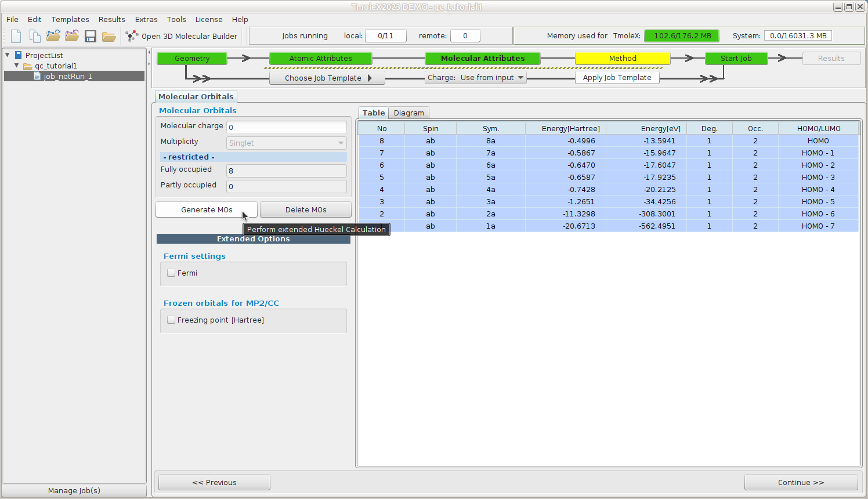Open the Templates menu

(x=70, y=19)
